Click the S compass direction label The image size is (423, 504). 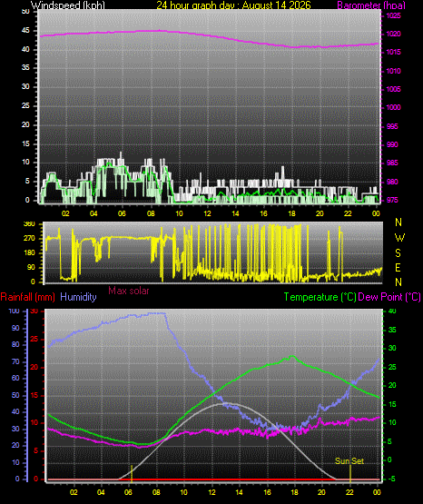pos(398,253)
